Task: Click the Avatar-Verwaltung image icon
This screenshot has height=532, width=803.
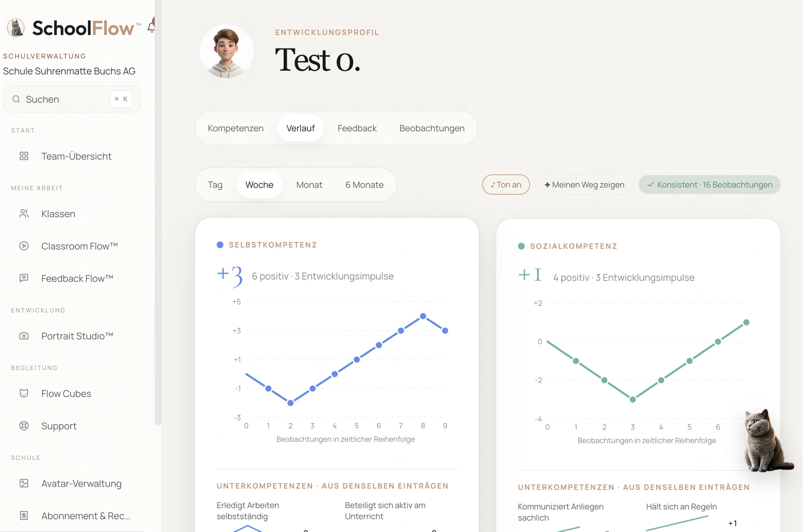Action: [24, 483]
